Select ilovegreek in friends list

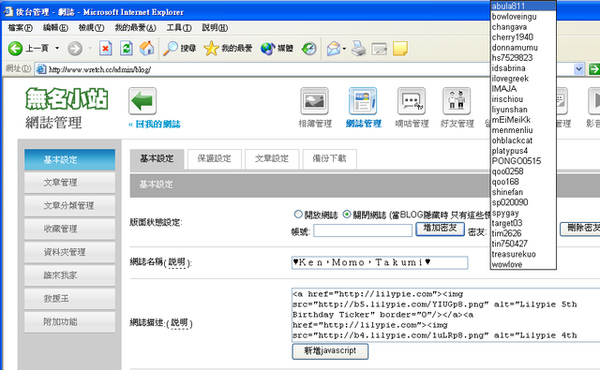[x=523, y=78]
